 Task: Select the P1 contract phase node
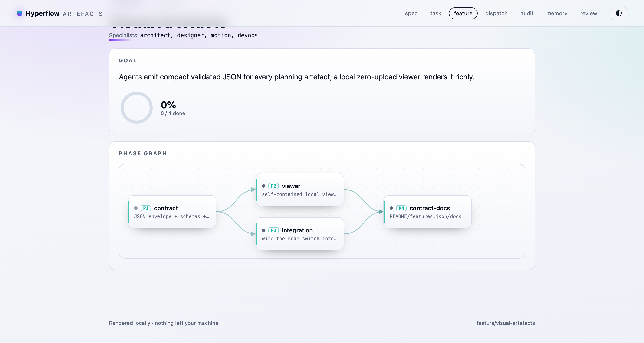click(172, 212)
